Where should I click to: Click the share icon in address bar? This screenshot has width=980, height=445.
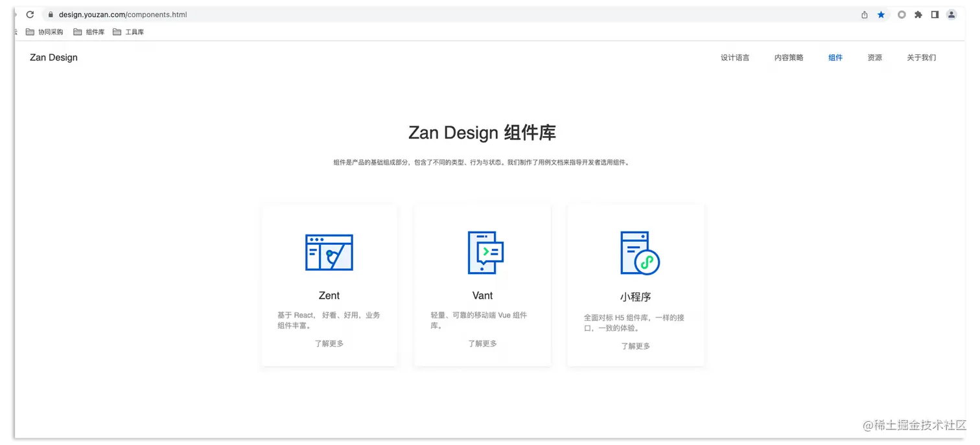[864, 14]
